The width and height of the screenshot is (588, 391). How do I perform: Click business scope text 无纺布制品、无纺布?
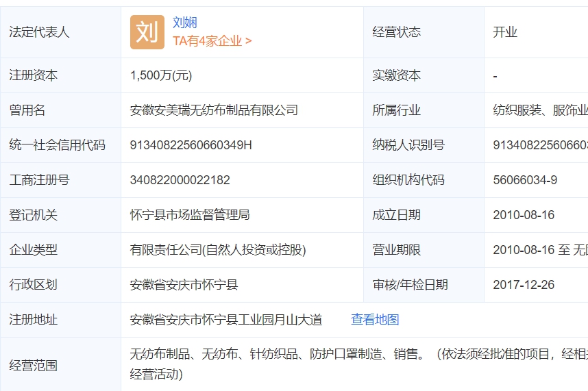coord(184,354)
